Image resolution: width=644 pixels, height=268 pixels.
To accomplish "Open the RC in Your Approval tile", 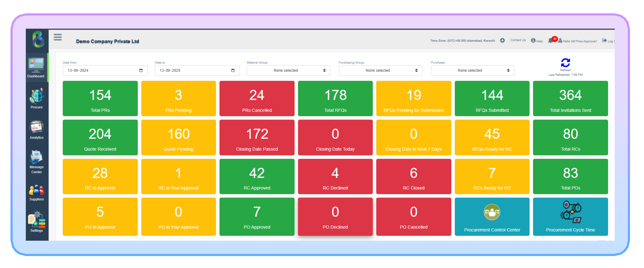I will point(178,177).
